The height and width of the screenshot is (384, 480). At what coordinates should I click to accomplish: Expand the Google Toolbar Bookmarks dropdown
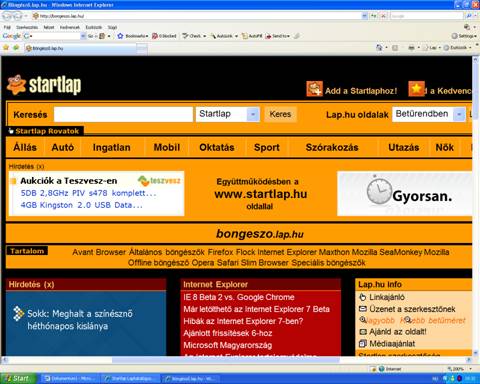click(147, 36)
